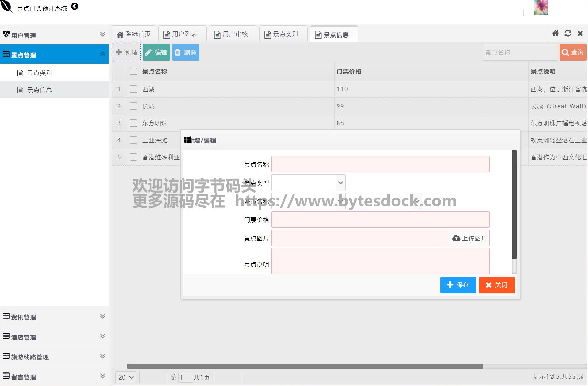Click the user avatar image
The image size is (588, 386).
[x=540, y=7]
